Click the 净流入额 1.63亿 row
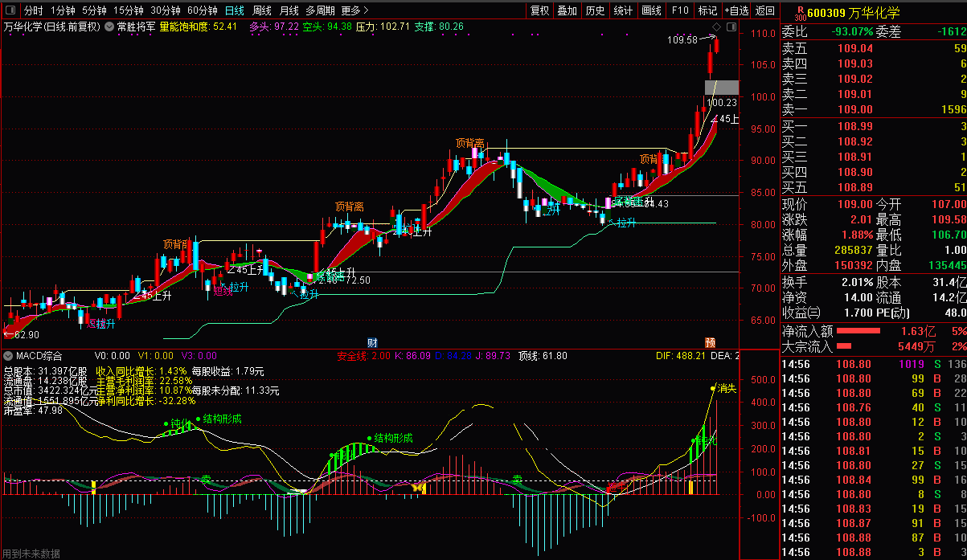This screenshot has width=967, height=560. point(874,330)
